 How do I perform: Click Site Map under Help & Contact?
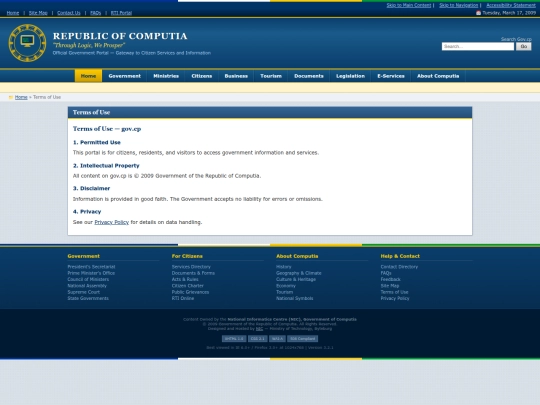point(390,285)
